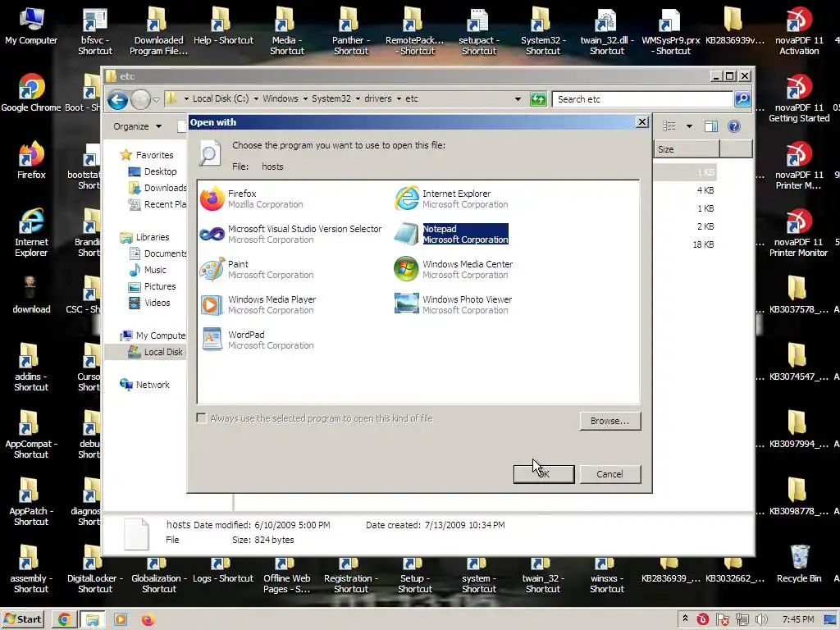Click the forward navigation arrow in Explorer

coord(140,99)
